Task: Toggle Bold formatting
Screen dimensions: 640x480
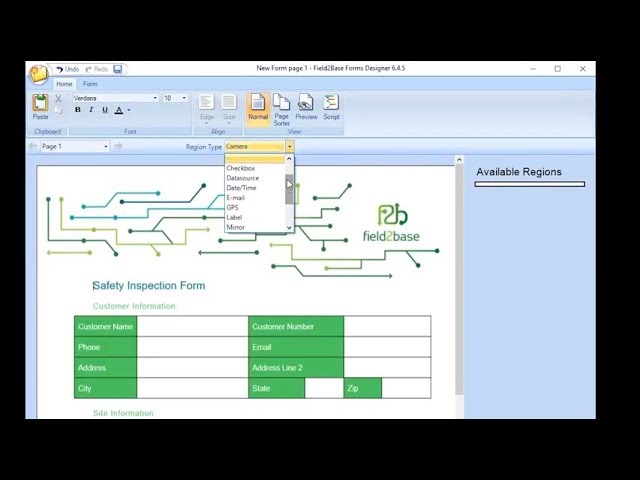Action: 78,110
